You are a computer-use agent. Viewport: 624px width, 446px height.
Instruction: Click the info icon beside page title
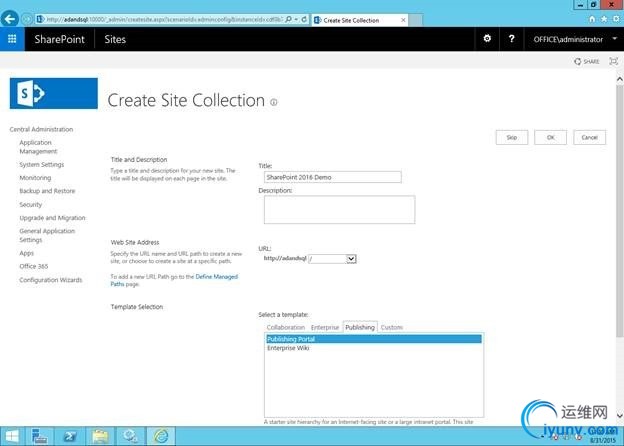click(x=274, y=102)
